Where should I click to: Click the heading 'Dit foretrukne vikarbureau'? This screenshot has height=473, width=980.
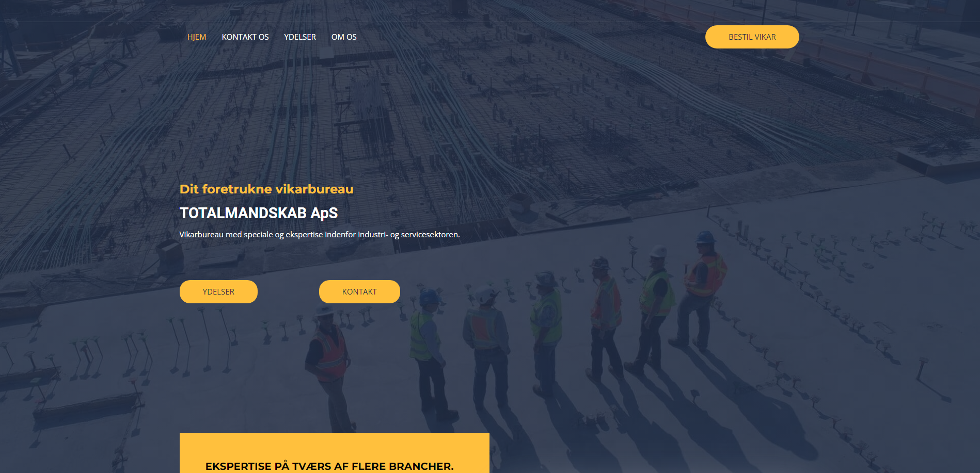click(266, 189)
